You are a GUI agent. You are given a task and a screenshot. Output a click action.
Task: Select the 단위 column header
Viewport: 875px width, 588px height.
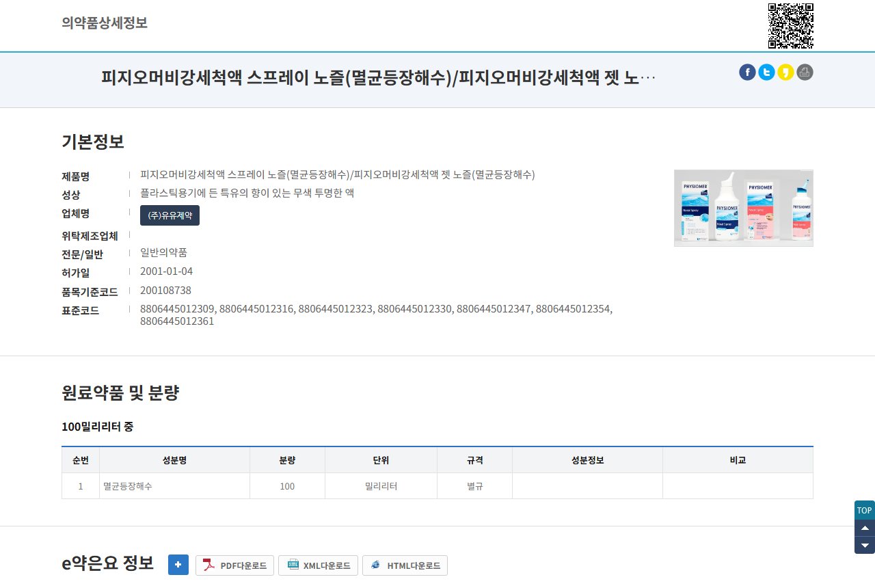click(381, 460)
